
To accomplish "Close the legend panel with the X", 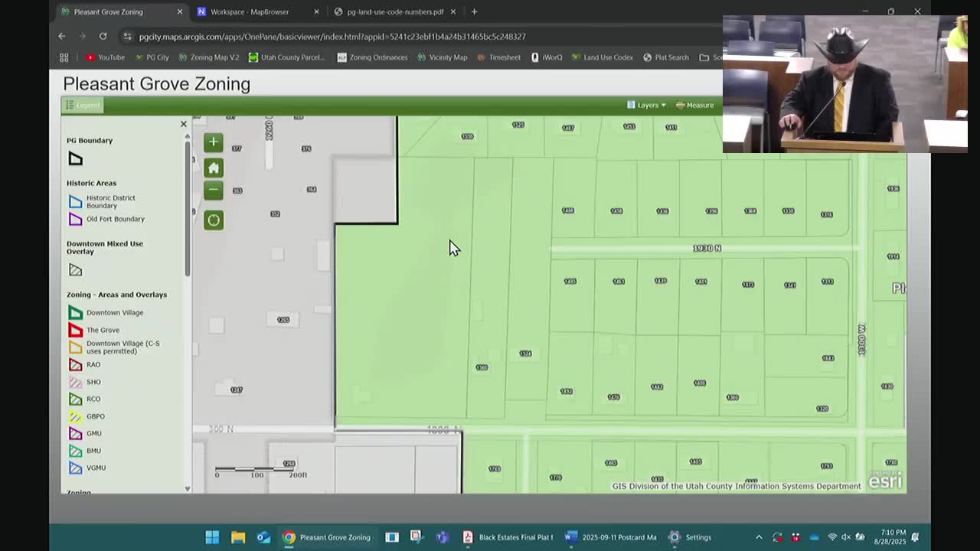I will [183, 124].
